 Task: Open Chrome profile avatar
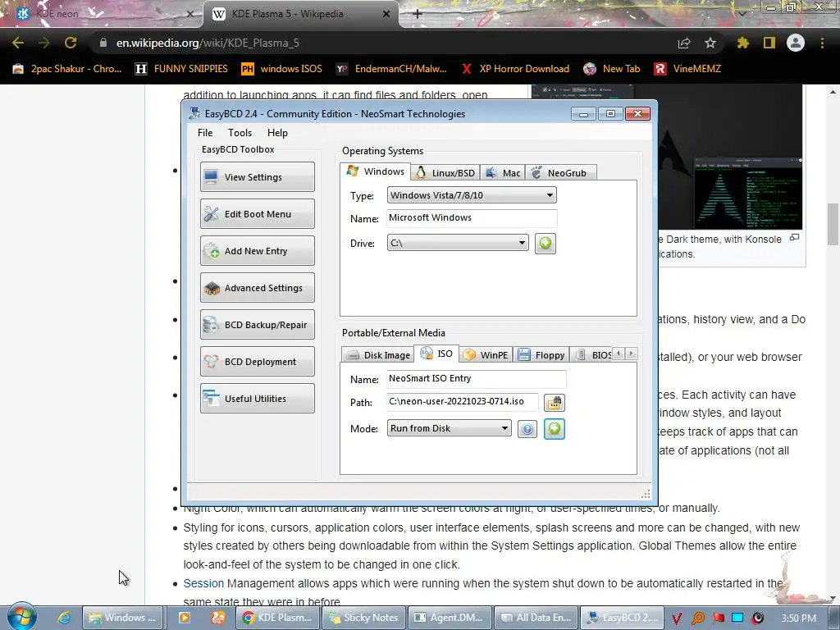click(795, 43)
